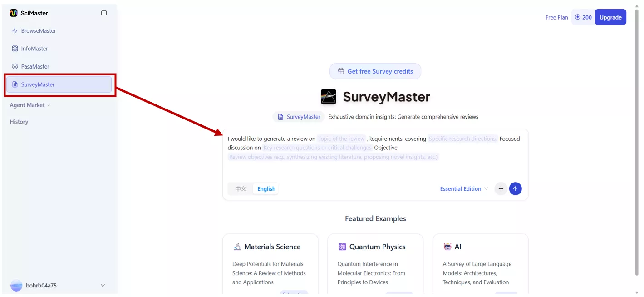
Task: Switch input language to 中文
Action: coord(240,188)
